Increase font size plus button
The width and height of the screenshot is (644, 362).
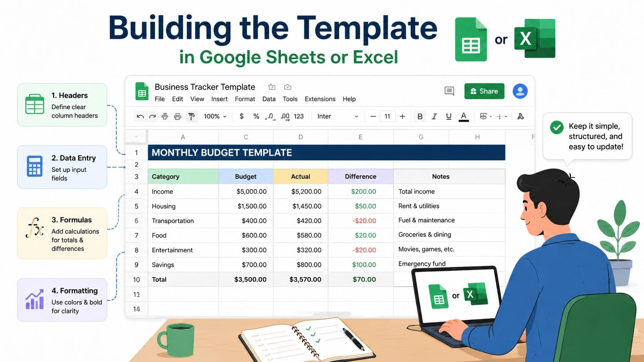click(402, 116)
